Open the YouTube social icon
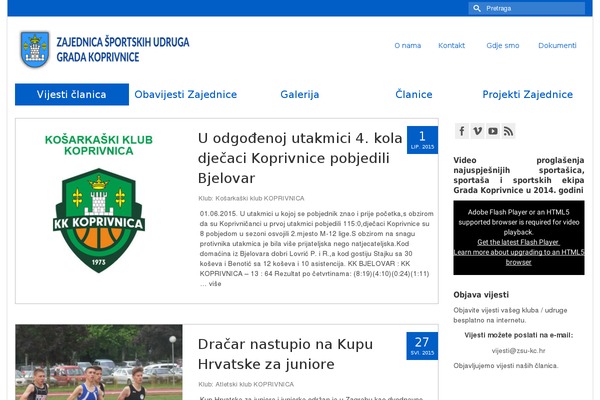Screen dimensions: 600x400 tap(493, 131)
